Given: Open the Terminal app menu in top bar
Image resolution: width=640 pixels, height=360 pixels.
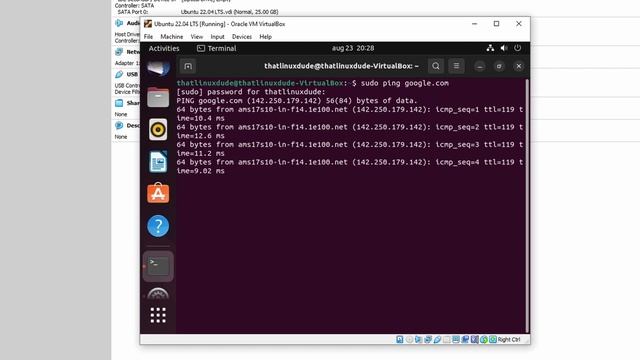Looking at the screenshot, I should 217,48.
